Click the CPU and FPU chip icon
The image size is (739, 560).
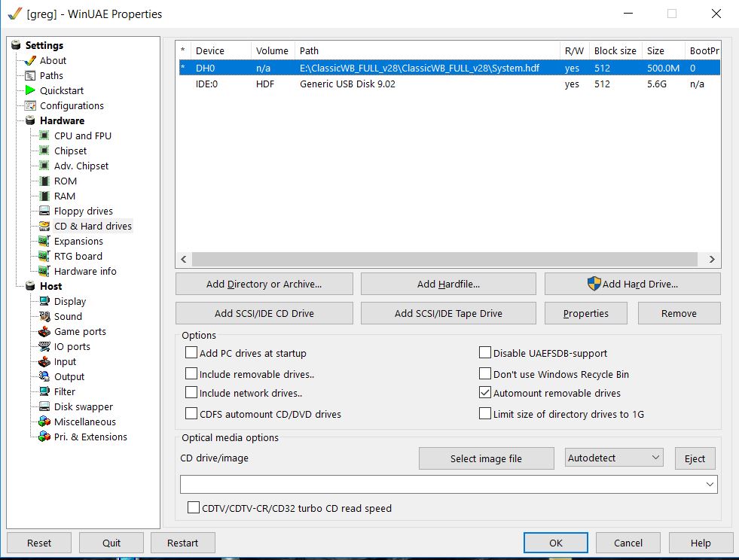(44, 135)
